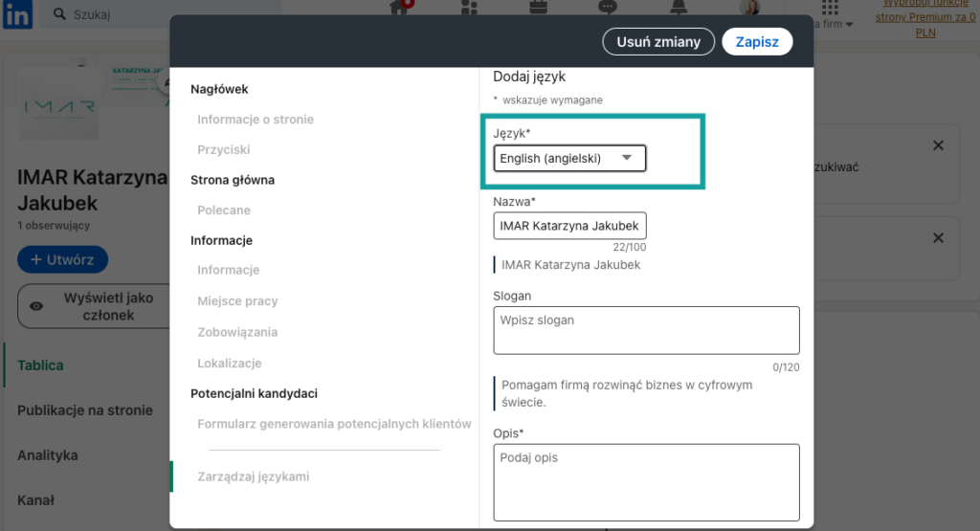Select 'Zarządzaj językami' in sidebar

coord(253,476)
